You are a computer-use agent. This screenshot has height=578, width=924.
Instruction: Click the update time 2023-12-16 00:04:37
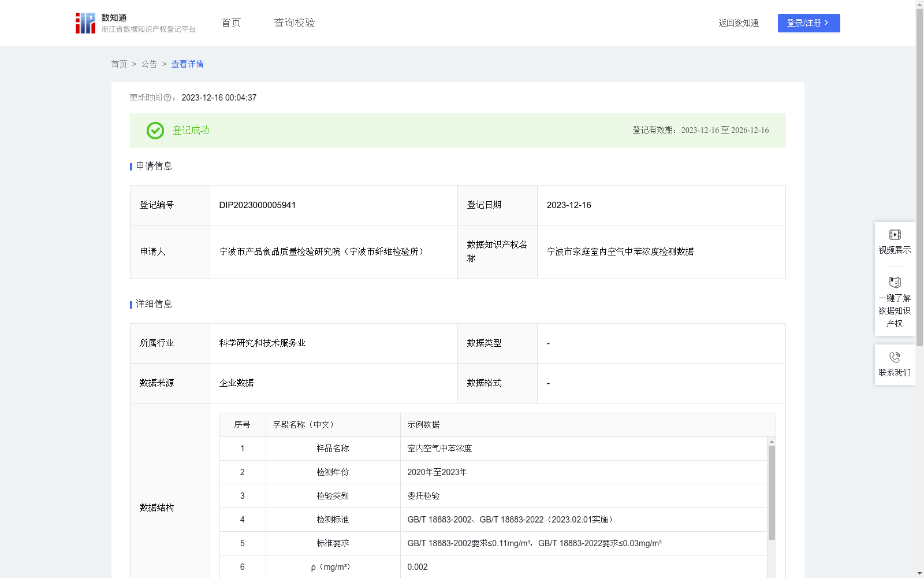[x=219, y=98]
